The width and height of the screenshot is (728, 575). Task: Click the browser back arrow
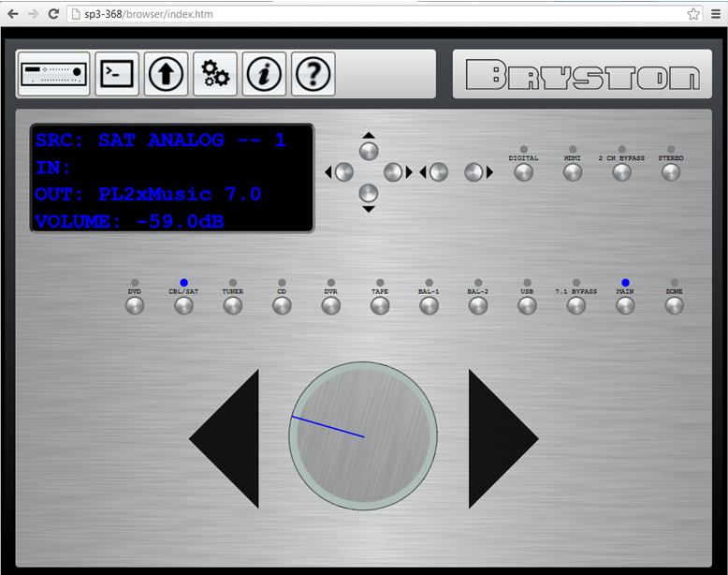click(13, 14)
